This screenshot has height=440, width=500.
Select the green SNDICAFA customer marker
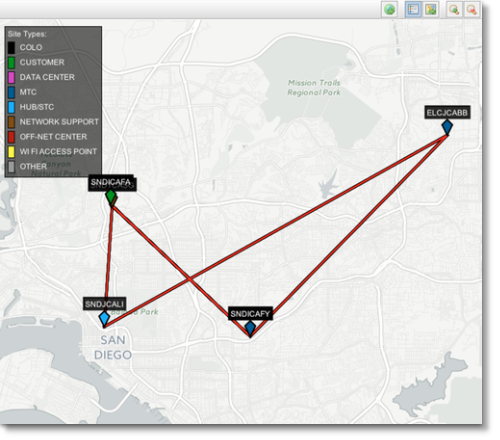coord(110,196)
